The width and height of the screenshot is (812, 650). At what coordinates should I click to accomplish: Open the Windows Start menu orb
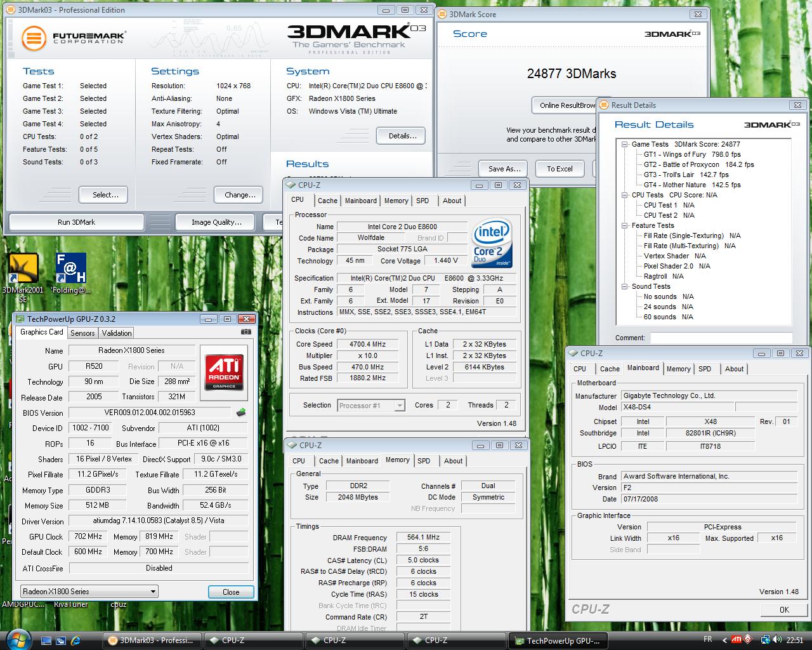pos(18,639)
